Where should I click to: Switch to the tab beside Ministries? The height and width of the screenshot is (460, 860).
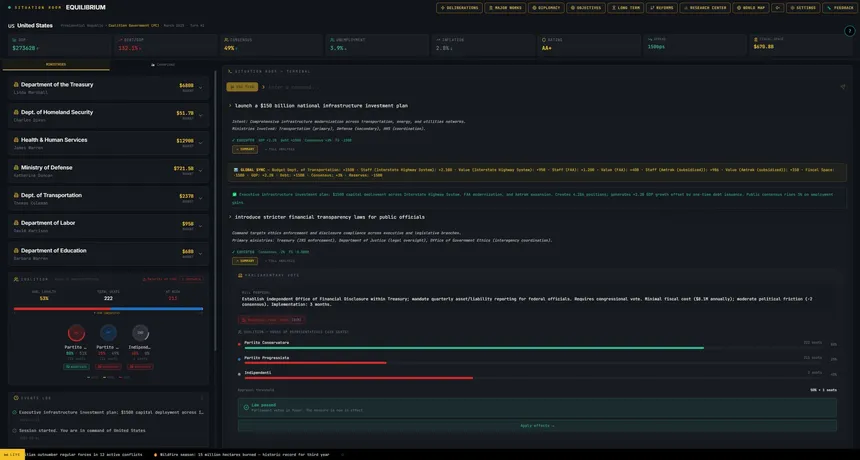pos(163,65)
